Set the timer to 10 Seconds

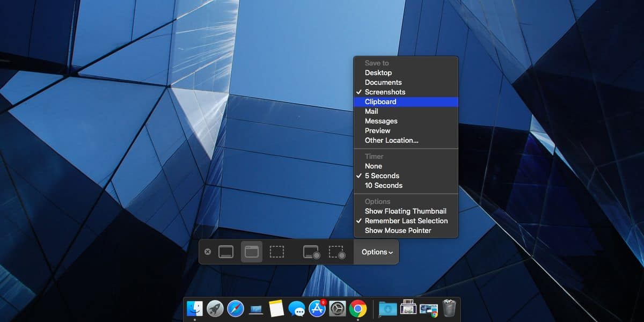382,185
